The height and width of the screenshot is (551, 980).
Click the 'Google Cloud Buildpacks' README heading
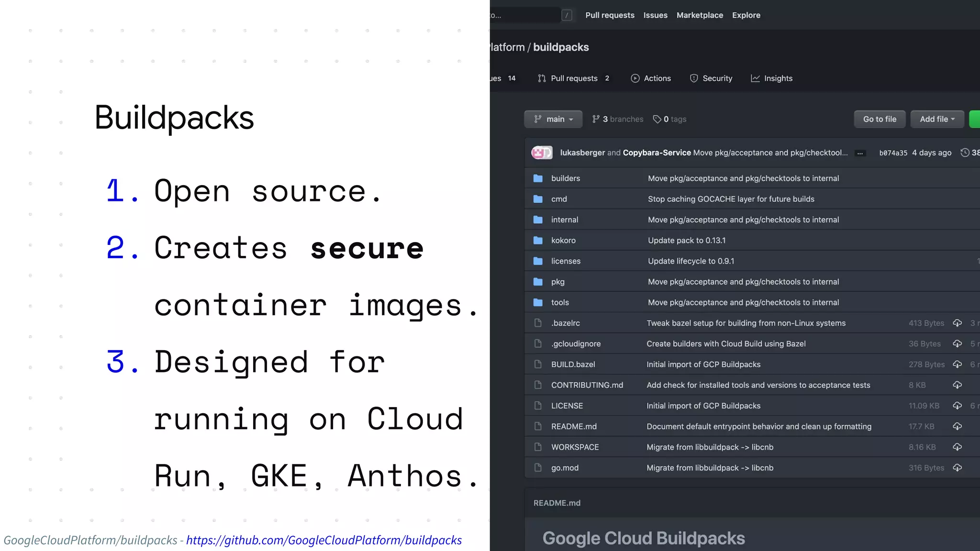(644, 539)
